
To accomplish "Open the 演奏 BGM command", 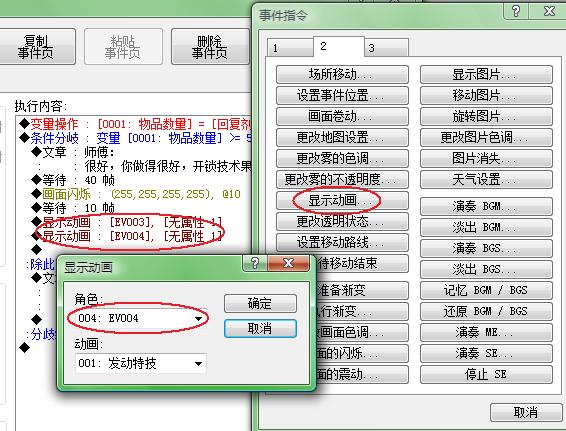I will 486,206.
